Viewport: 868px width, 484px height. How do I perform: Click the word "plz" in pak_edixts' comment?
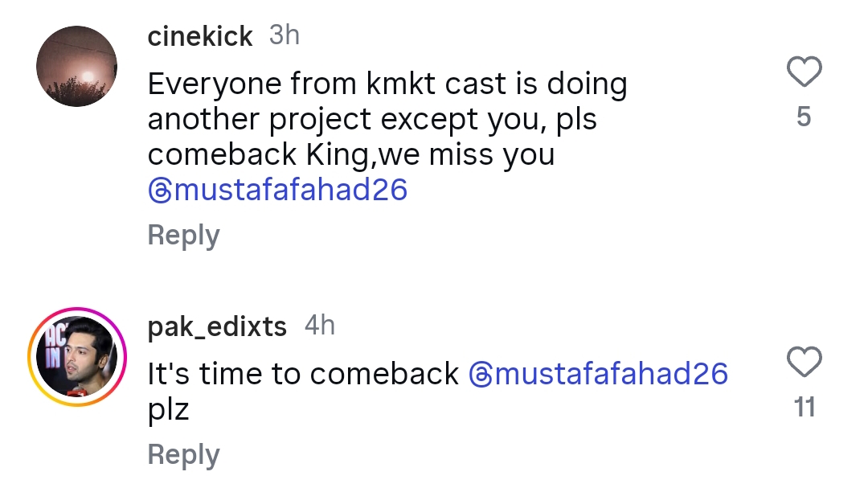pyautogui.click(x=169, y=409)
